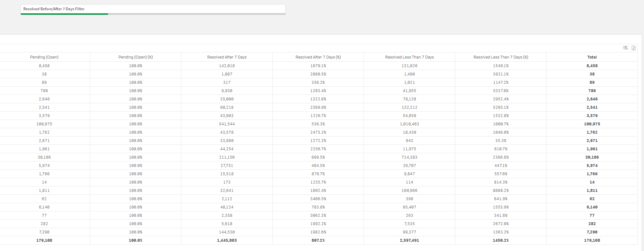Select 100,975 in Pending (Open) column

[x=44, y=124]
